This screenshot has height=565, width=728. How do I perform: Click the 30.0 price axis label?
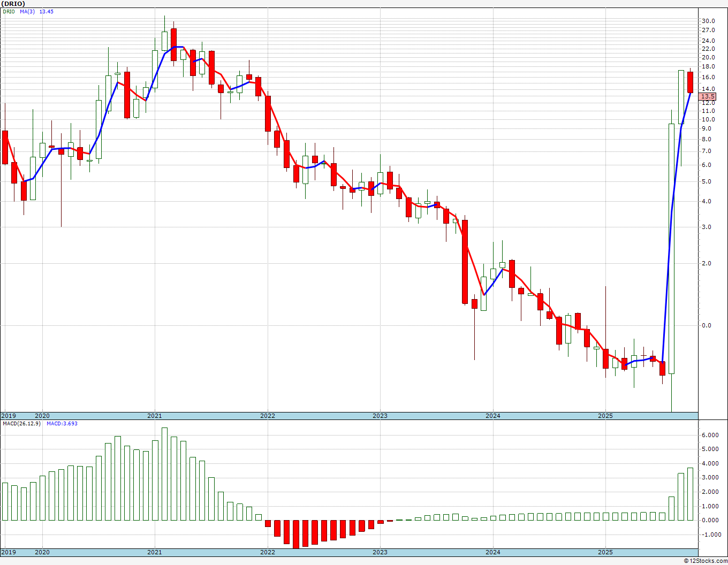pos(708,21)
